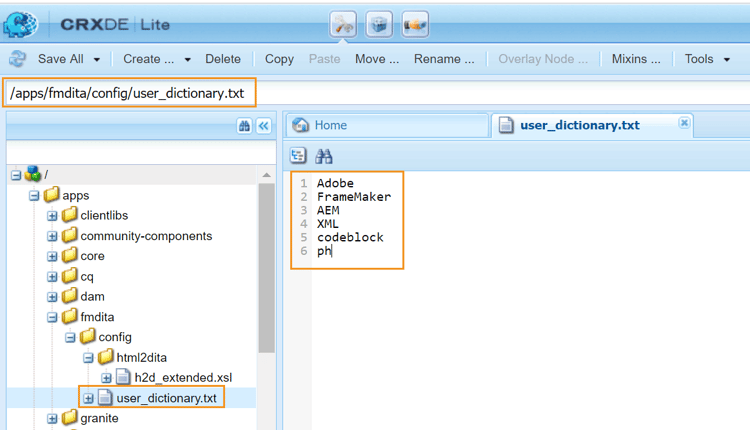Click the fmdita folder icon

69,316
